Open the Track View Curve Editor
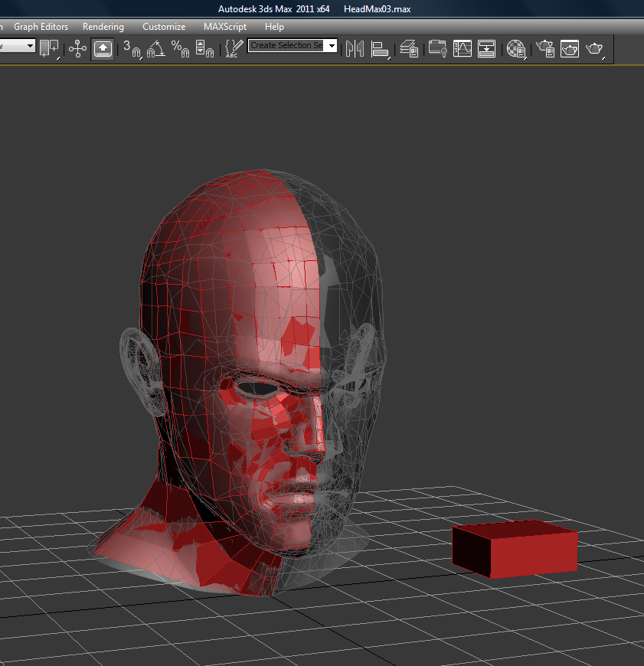 click(x=463, y=49)
